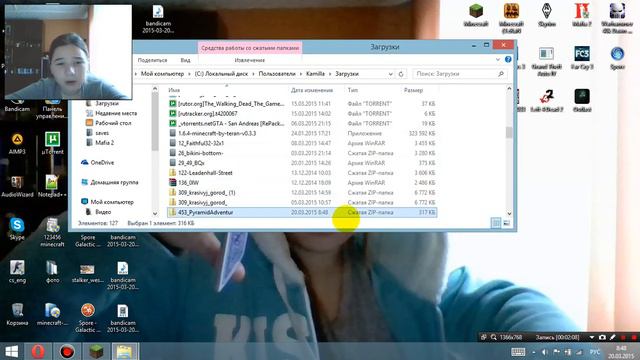Screen dimensions: 640x360
Task: Go to Пользователи in breadcrumb
Action: [277, 74]
